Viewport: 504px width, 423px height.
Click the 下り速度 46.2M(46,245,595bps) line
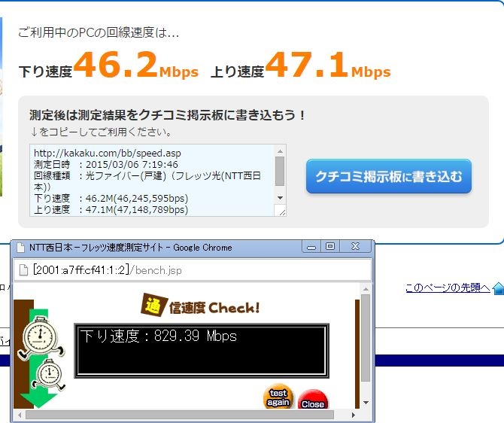point(111,198)
